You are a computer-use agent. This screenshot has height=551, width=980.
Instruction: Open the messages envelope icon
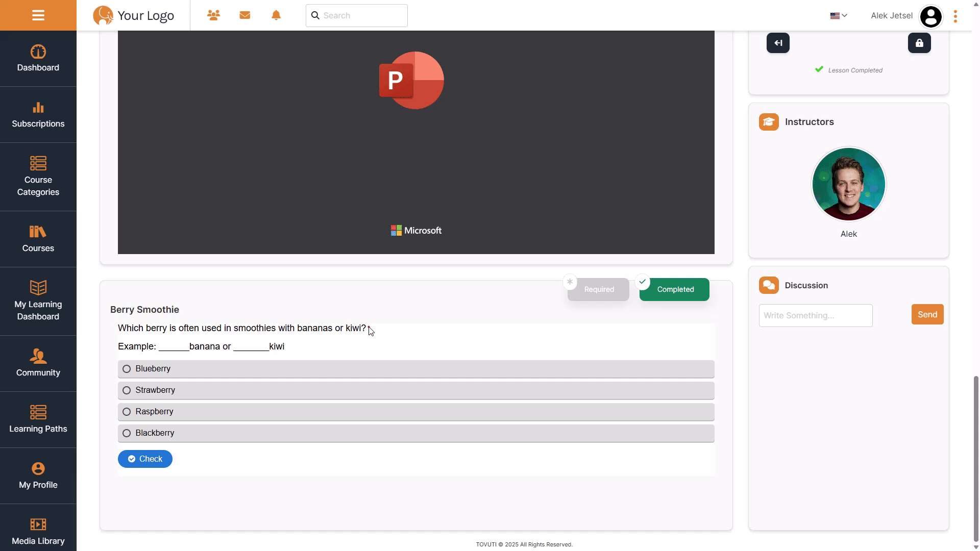click(245, 15)
